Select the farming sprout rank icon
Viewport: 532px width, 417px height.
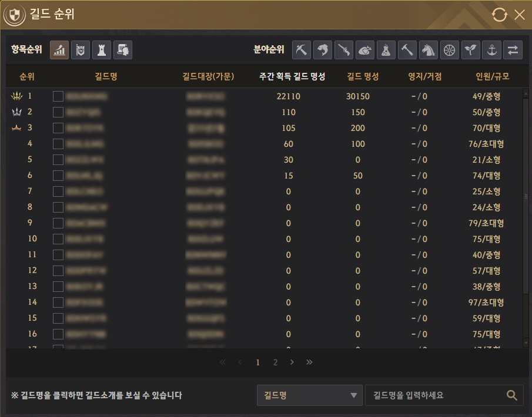[x=471, y=50]
